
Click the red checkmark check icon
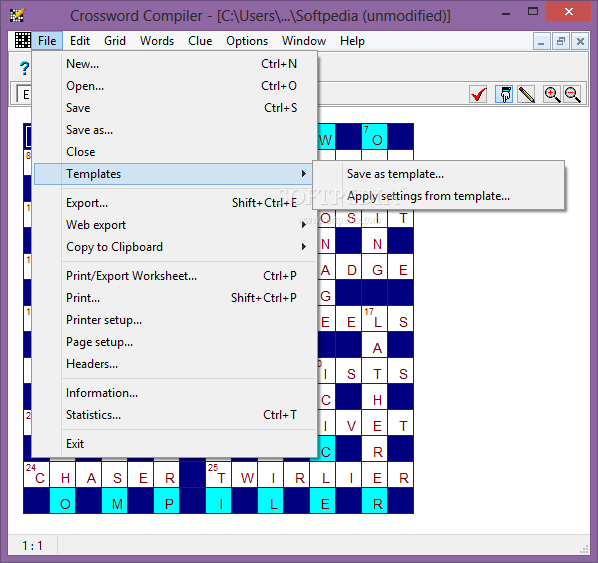point(478,94)
